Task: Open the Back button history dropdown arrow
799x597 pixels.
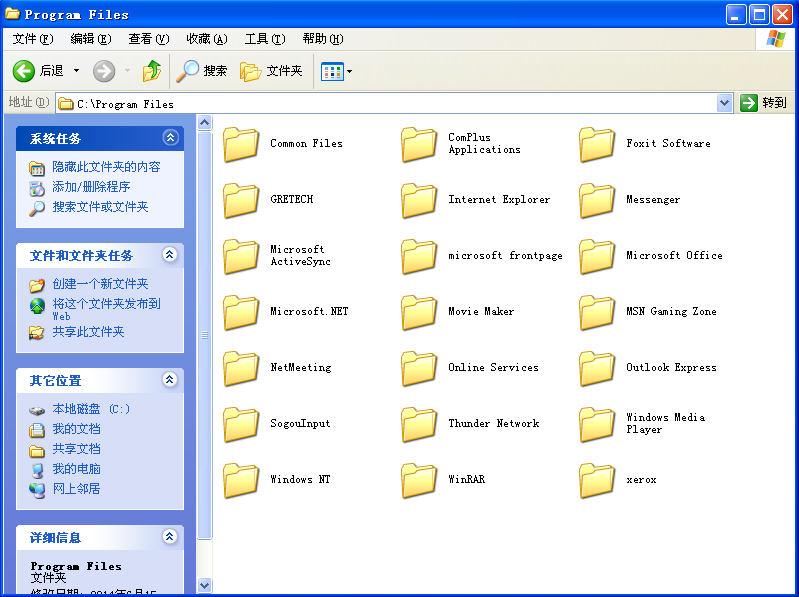Action: point(76,71)
